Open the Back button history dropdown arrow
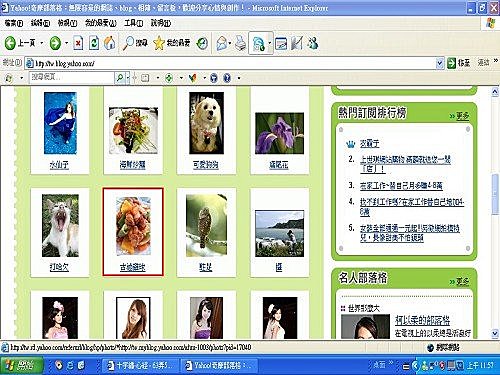This screenshot has height=375, width=500. click(x=42, y=43)
